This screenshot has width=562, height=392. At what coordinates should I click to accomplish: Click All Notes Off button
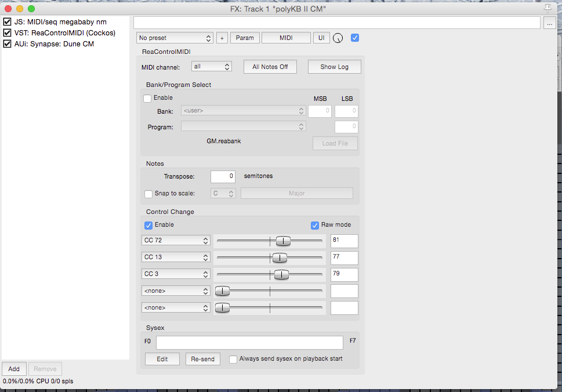(270, 67)
